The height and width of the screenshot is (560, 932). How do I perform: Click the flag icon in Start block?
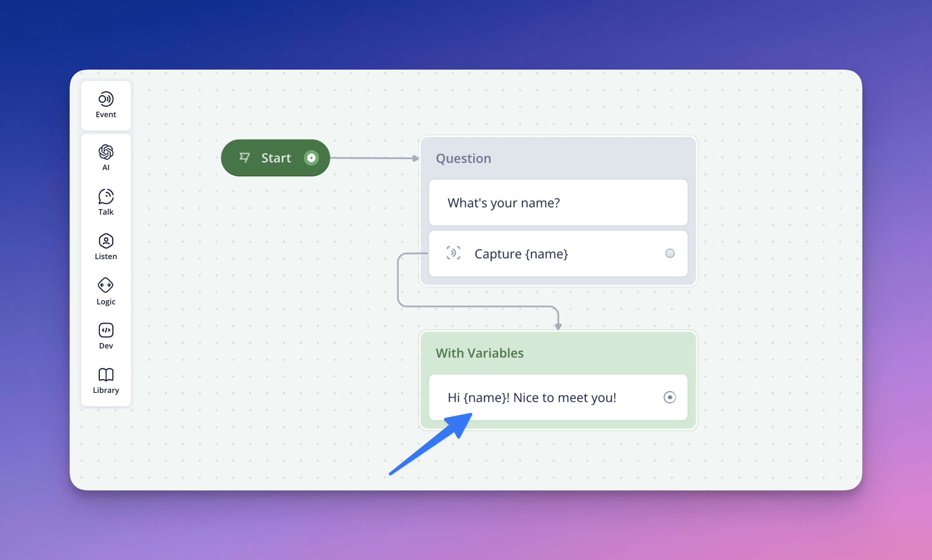tap(245, 158)
